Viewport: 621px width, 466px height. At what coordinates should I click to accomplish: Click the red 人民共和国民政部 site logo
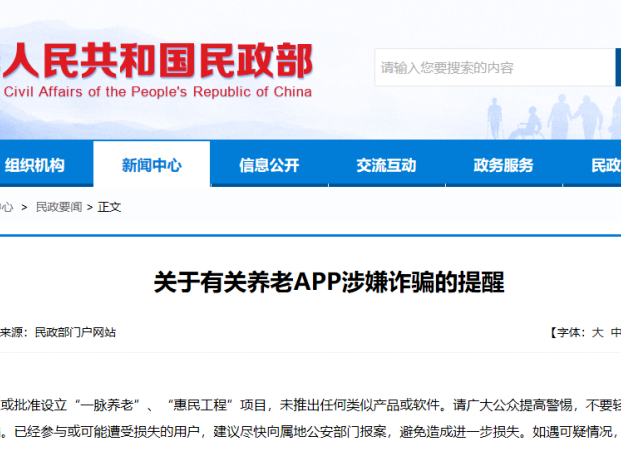(x=157, y=61)
